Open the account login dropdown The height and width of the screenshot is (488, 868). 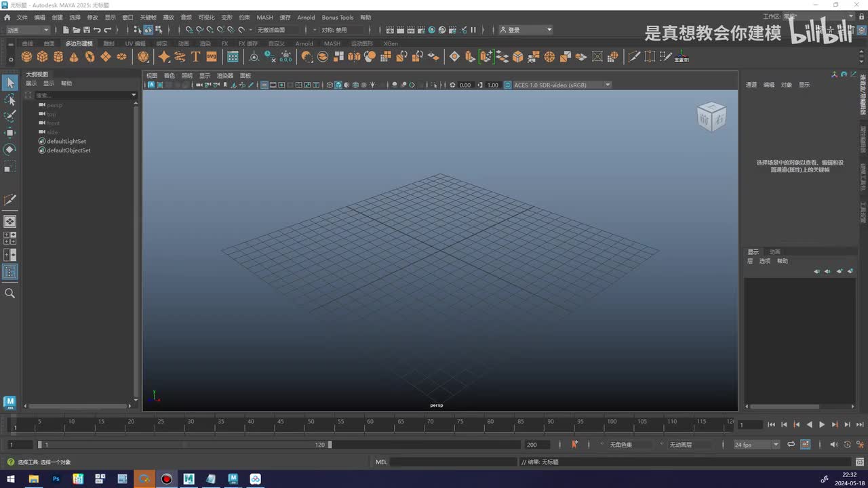click(x=526, y=30)
